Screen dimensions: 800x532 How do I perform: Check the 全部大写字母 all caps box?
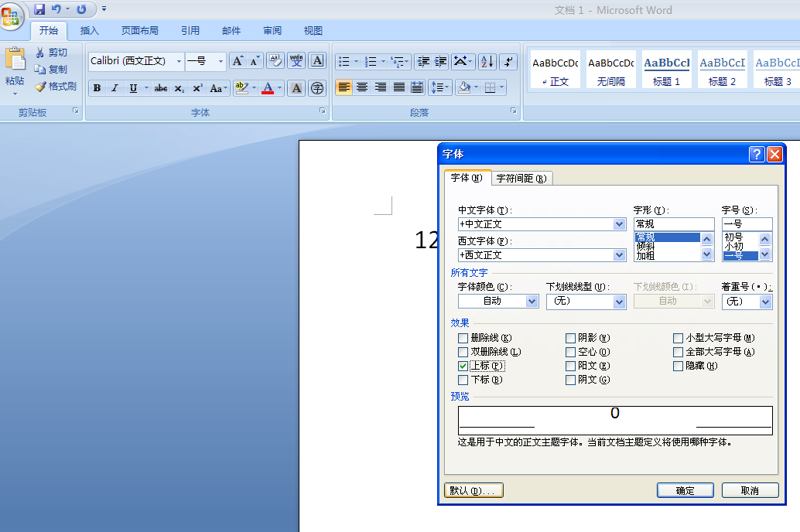coord(678,352)
